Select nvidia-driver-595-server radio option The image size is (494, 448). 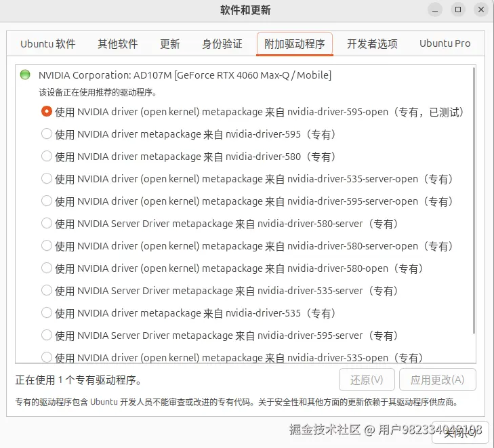point(47,335)
